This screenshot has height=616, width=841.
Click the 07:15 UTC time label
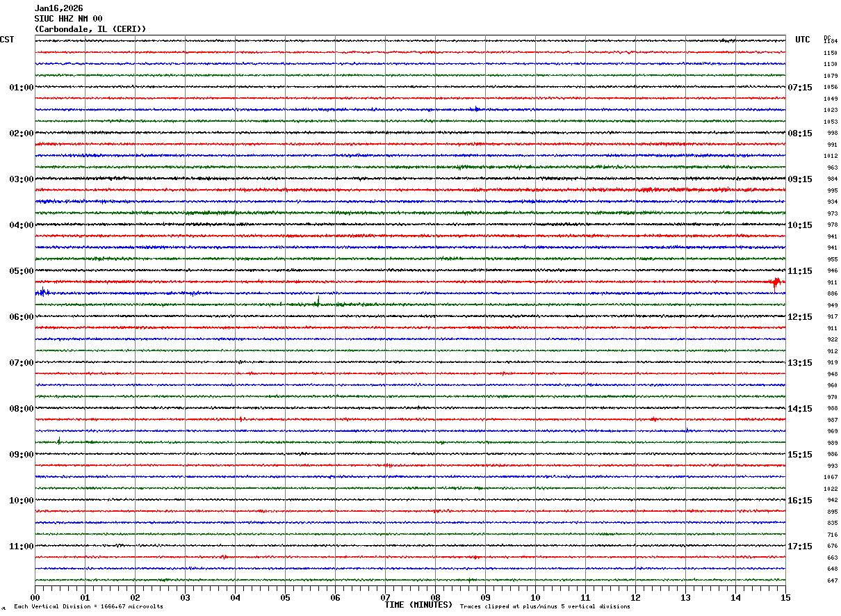(x=800, y=88)
